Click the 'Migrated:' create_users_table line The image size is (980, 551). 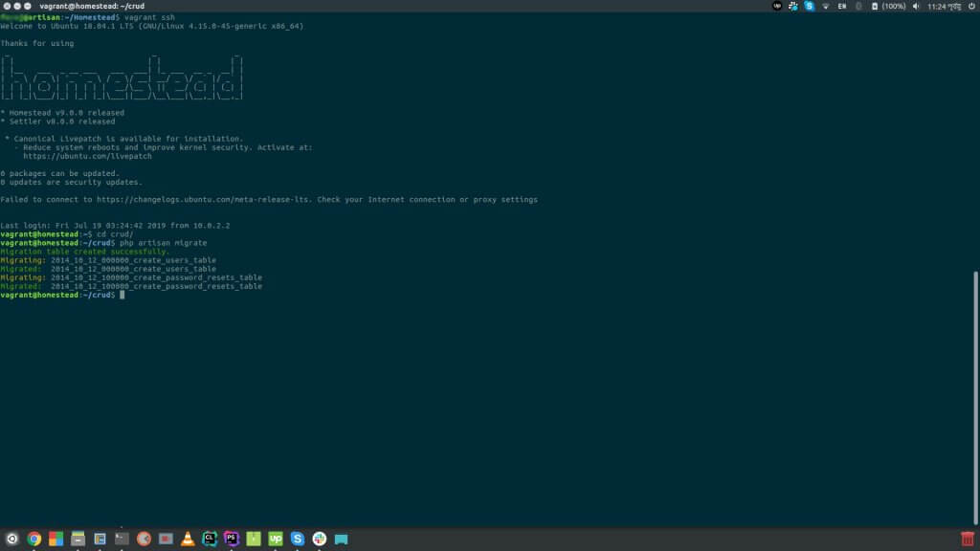pyautogui.click(x=108, y=269)
